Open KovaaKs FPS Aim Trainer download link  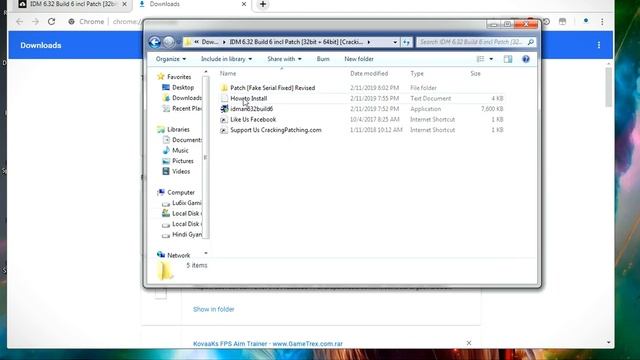[268, 344]
